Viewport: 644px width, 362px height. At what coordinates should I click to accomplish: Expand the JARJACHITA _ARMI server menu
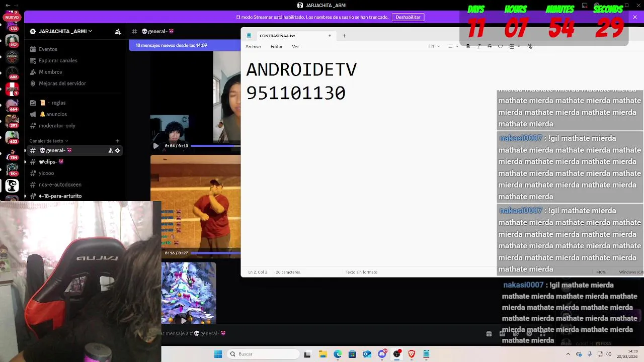pos(65,31)
